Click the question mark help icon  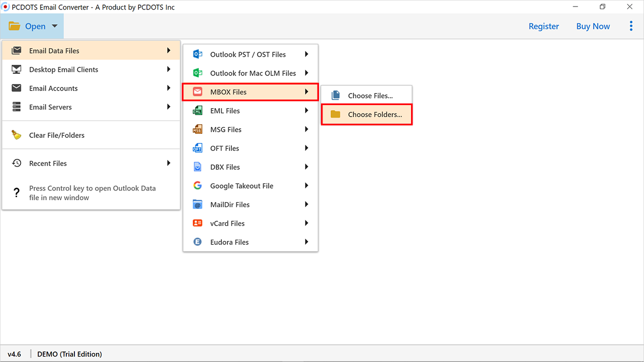pos(17,193)
